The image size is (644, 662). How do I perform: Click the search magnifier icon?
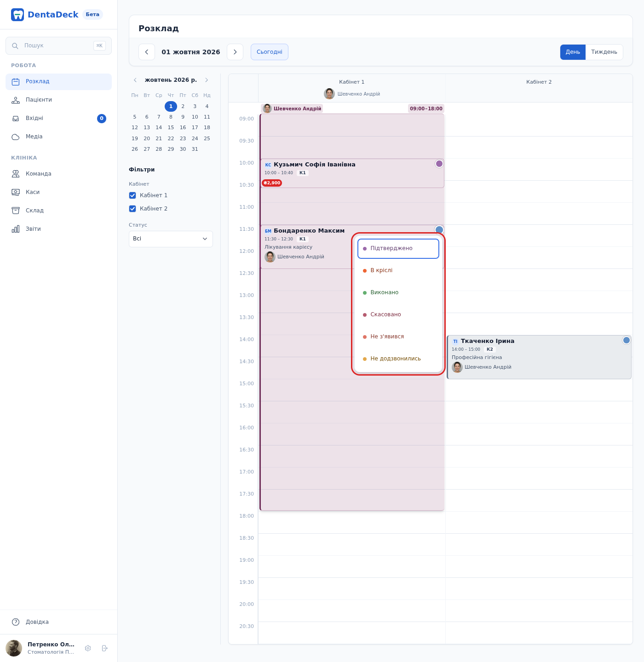[x=15, y=46]
